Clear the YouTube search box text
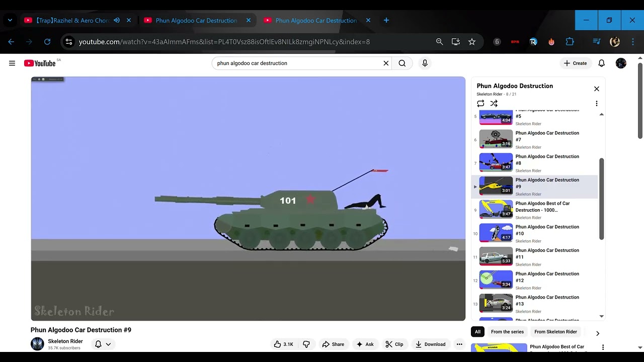Screen dimensions: 644x362 (x=386, y=63)
